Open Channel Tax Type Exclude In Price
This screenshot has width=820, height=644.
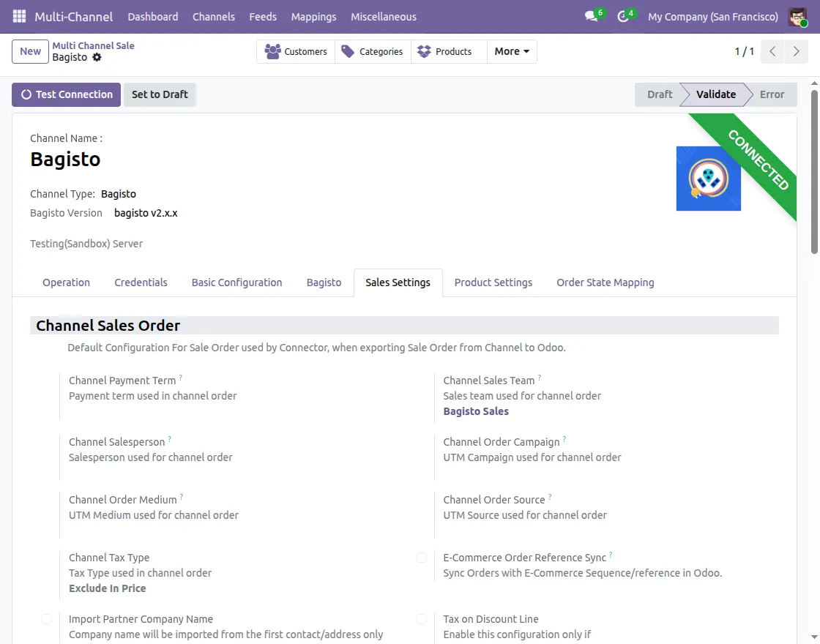tap(107, 588)
